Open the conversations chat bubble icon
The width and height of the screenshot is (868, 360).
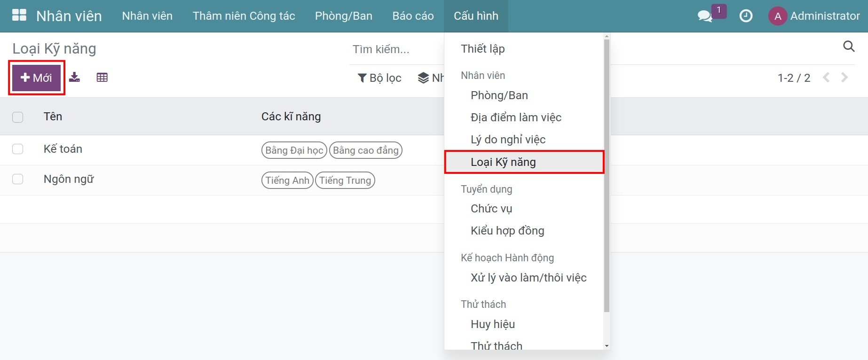tap(704, 16)
